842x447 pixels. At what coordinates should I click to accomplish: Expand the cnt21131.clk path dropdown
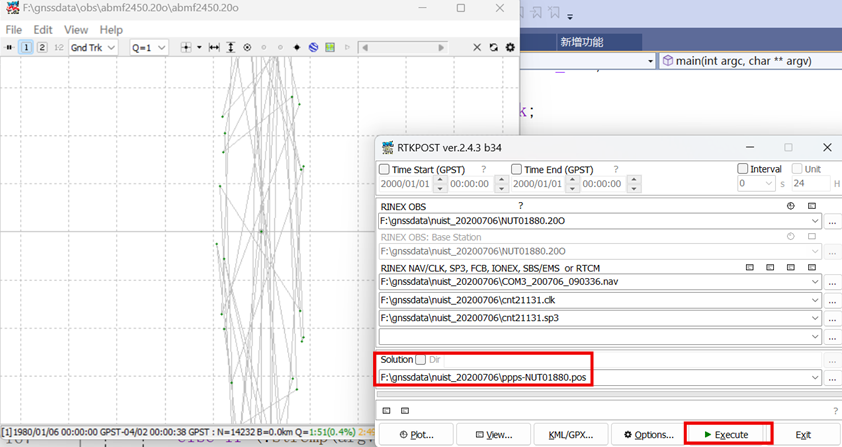coord(815,300)
